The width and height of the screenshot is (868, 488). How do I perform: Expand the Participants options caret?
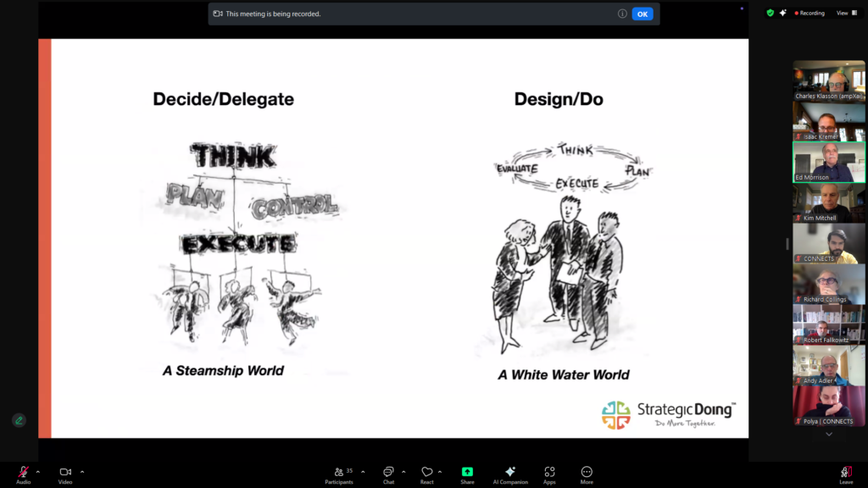click(x=363, y=471)
